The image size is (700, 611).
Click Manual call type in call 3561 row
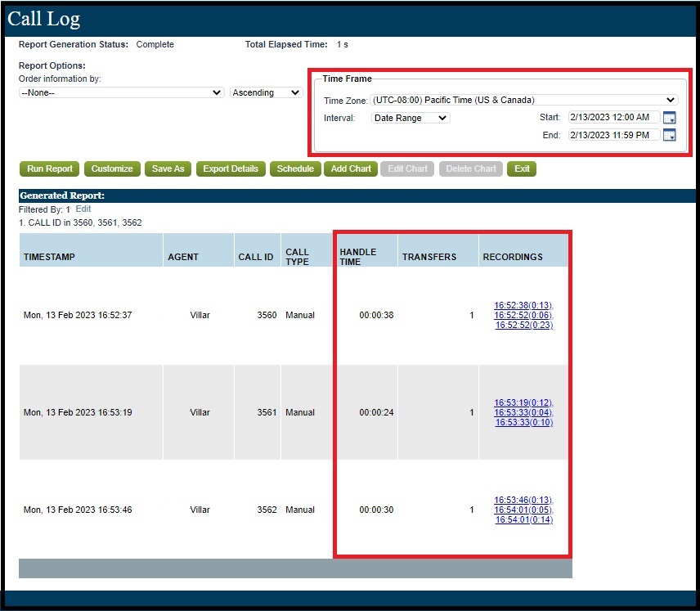point(300,413)
